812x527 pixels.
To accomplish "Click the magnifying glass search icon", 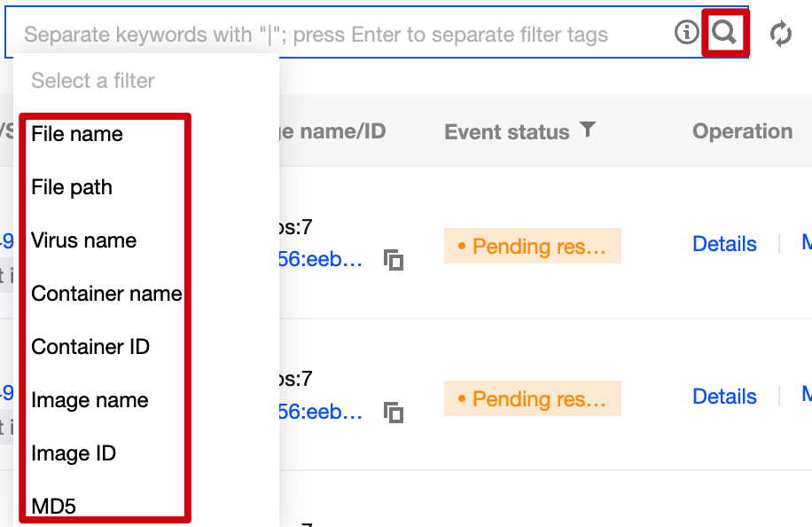I will click(x=724, y=34).
